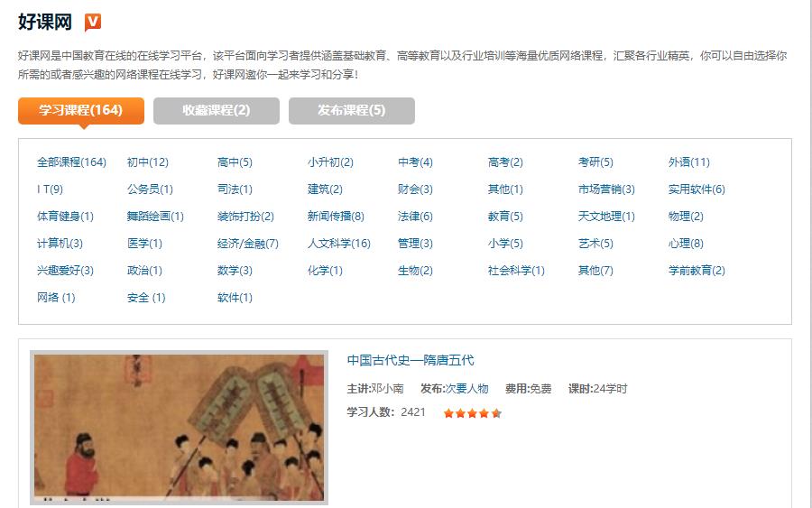Screen dimensions: 812x508
Task: Click the star rating under the course
Action: point(472,413)
